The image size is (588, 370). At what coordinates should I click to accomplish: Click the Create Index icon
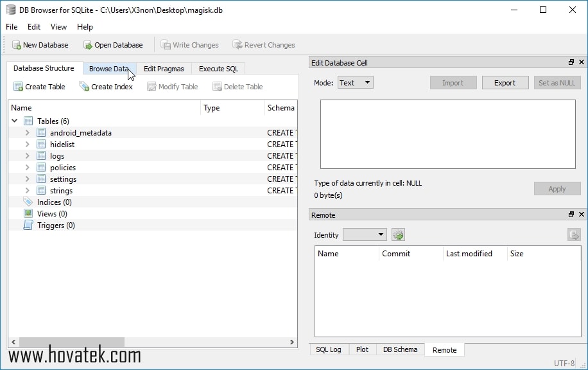(84, 87)
